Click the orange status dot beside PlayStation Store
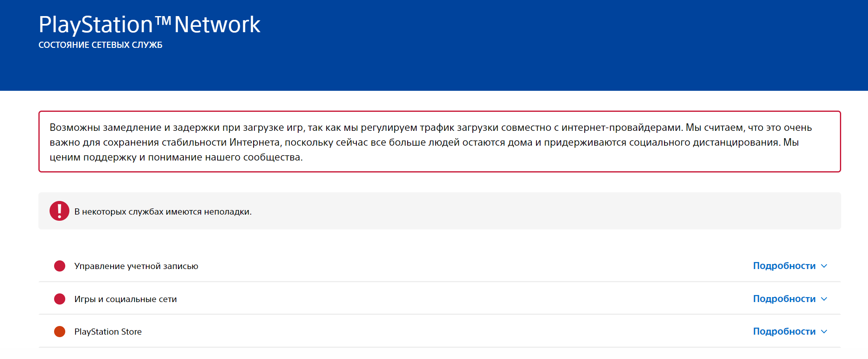868x359 pixels. (x=60, y=331)
